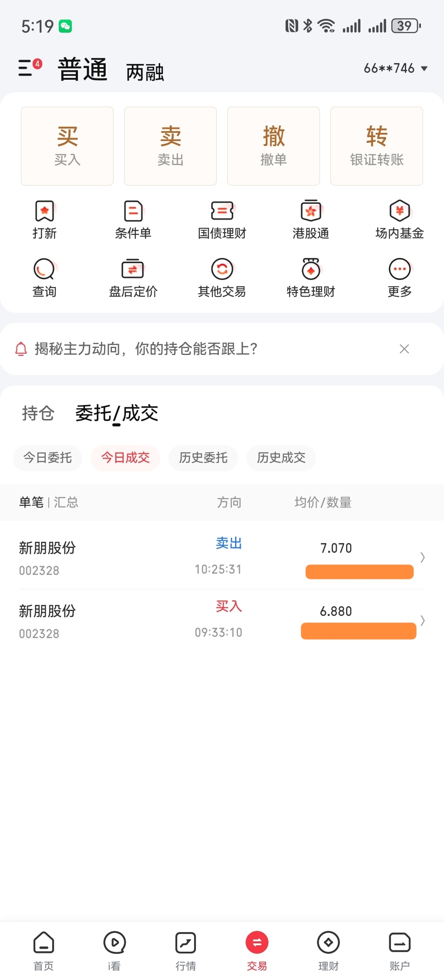Select the 历史成交 filter chip

(x=281, y=458)
